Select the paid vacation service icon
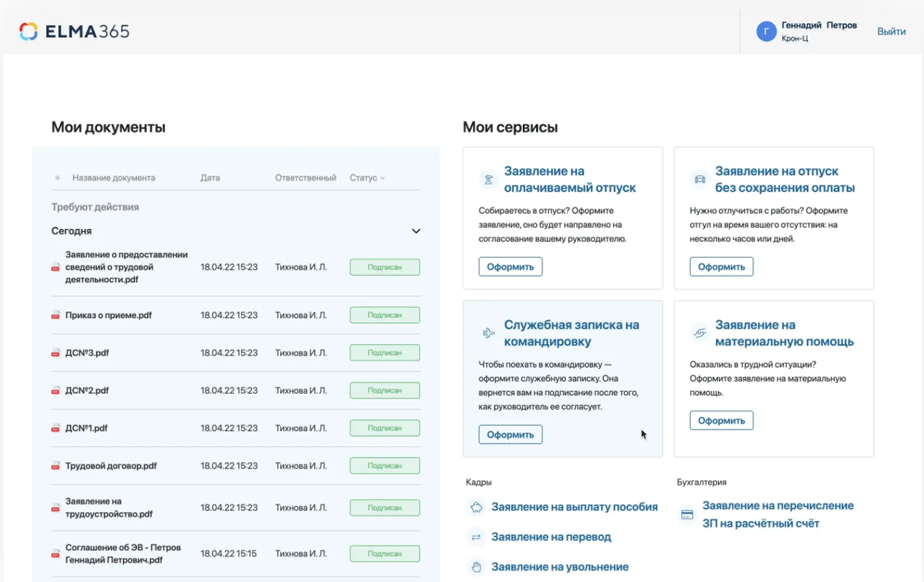924x582 pixels. point(488,179)
